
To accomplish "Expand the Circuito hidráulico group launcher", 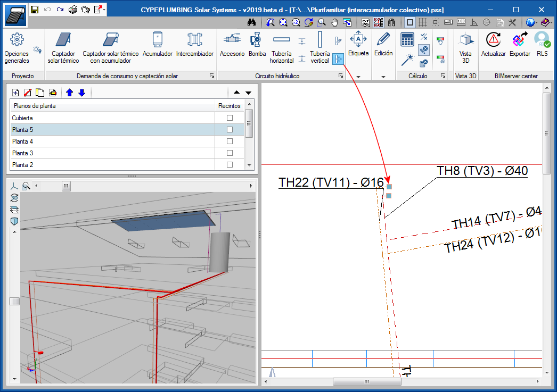I will (x=341, y=76).
